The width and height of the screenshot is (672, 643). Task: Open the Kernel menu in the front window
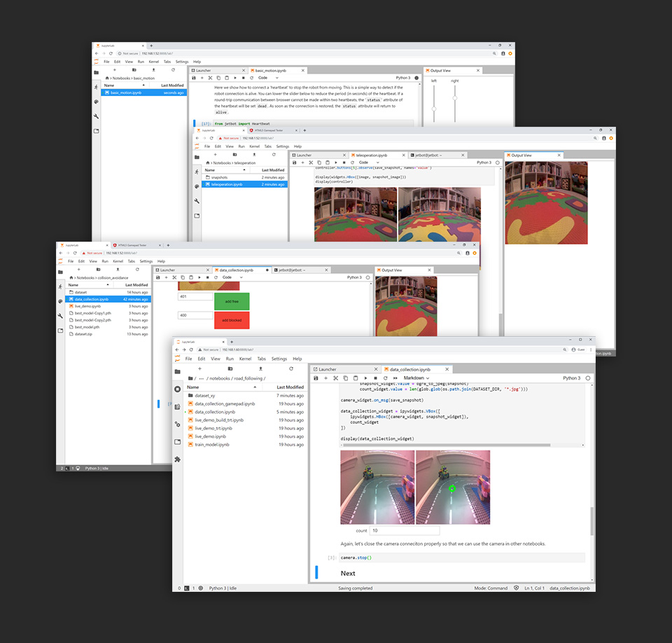245,359
